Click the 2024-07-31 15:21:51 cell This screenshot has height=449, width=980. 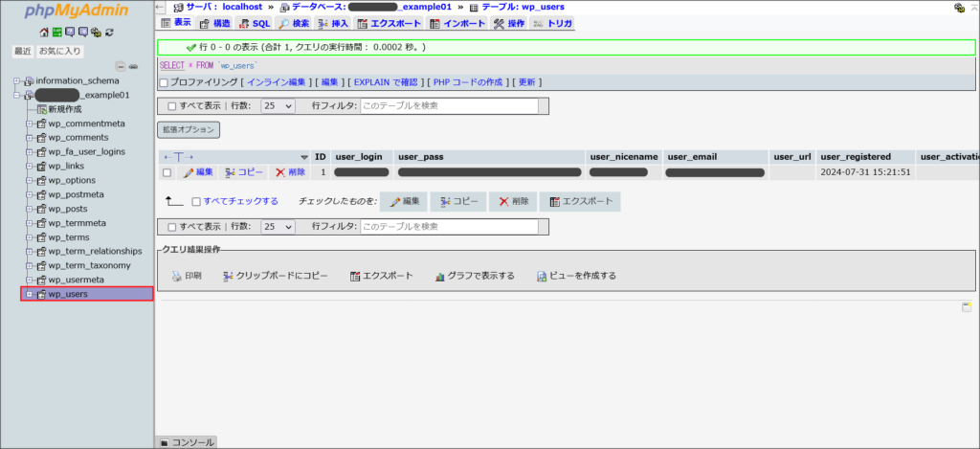coord(865,172)
